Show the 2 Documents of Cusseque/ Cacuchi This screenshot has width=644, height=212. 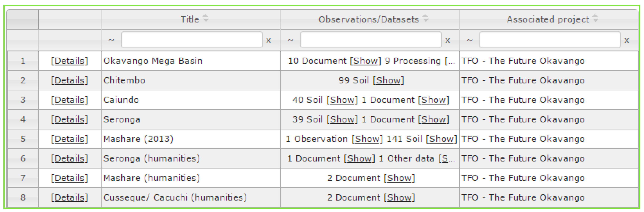tap(399, 197)
